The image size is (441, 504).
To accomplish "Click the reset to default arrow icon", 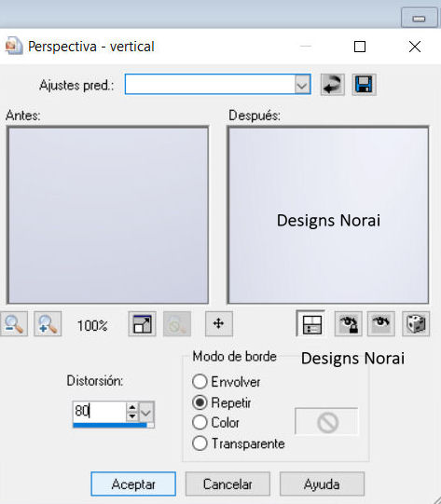I will (x=333, y=85).
